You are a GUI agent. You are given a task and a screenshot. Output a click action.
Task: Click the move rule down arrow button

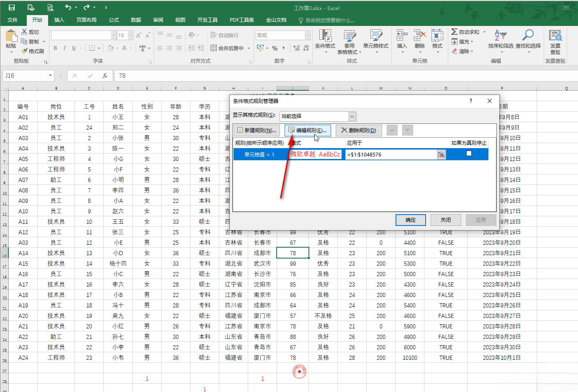[x=408, y=130]
